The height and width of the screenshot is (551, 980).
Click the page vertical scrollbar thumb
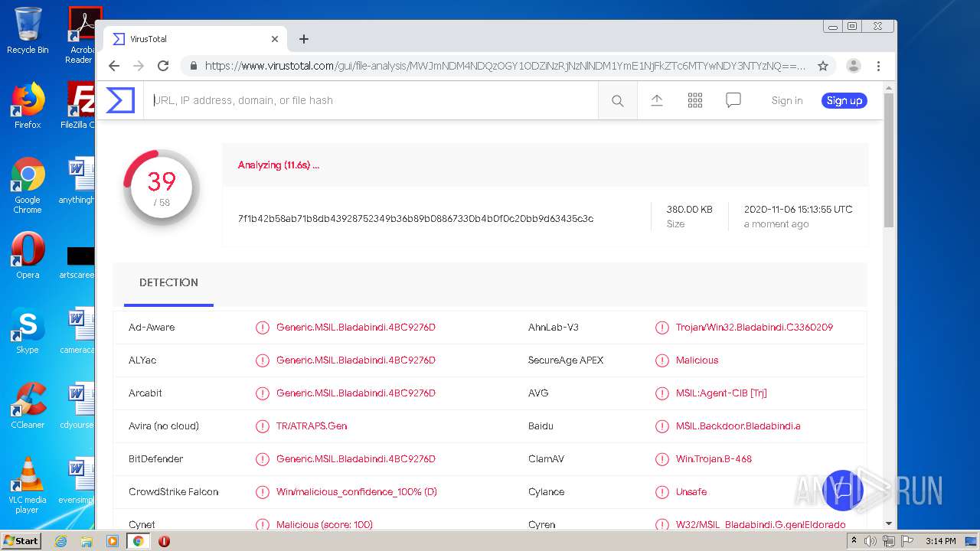point(889,160)
